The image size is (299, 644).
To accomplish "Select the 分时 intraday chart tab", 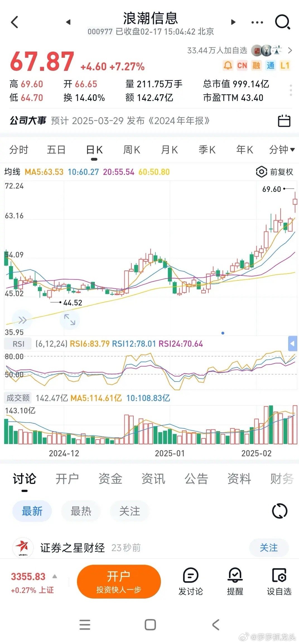I will [x=19, y=150].
